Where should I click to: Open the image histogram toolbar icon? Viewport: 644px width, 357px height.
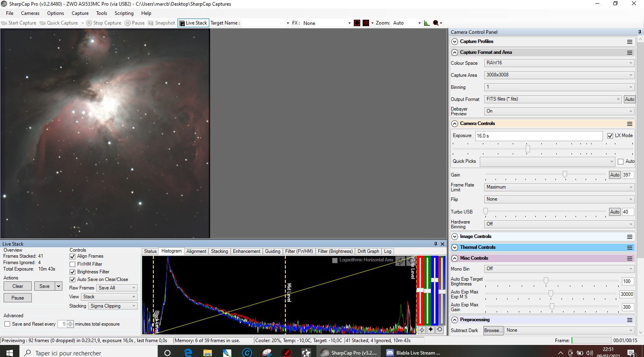[427, 23]
